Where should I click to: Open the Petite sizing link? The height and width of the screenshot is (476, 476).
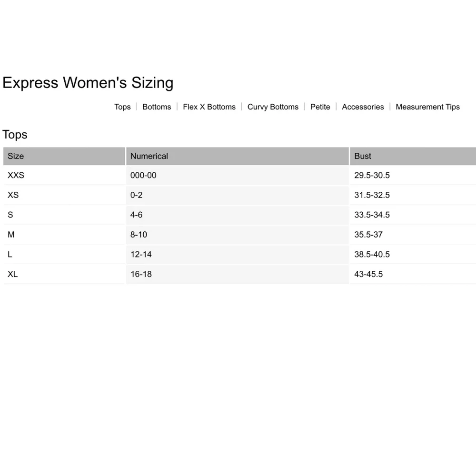tap(320, 107)
